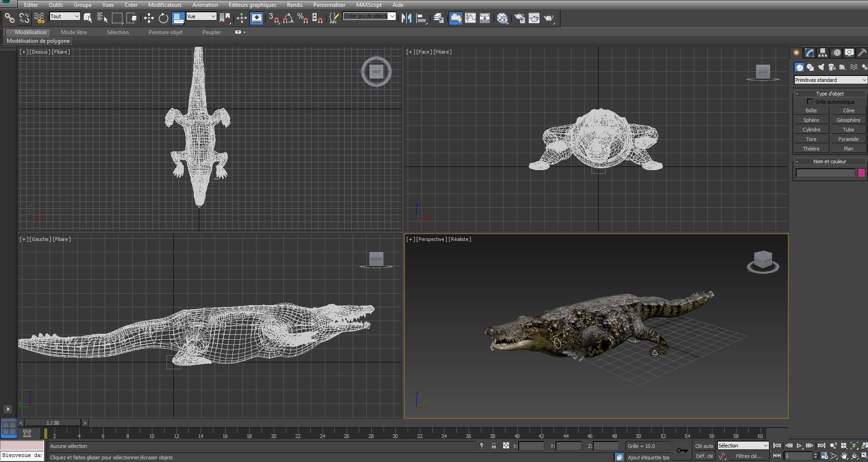Toggle the selection lock padlock icon
The width and height of the screenshot is (868, 462).
494,446
